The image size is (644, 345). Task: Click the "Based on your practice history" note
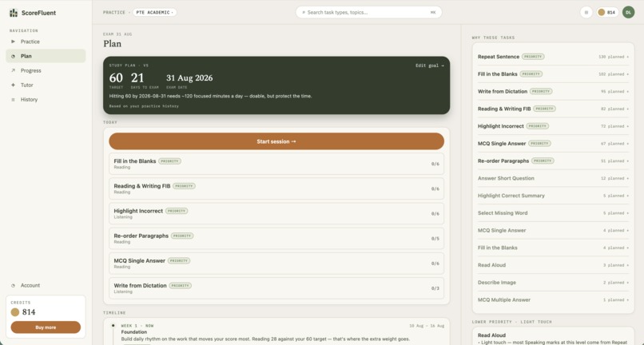(x=144, y=106)
